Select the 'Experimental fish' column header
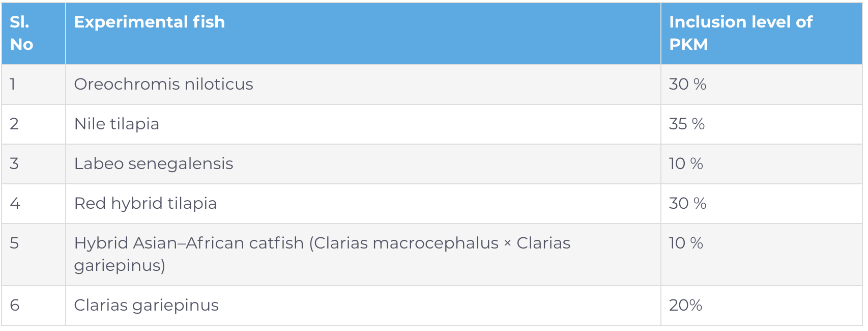This screenshot has height=331, width=868. (149, 22)
